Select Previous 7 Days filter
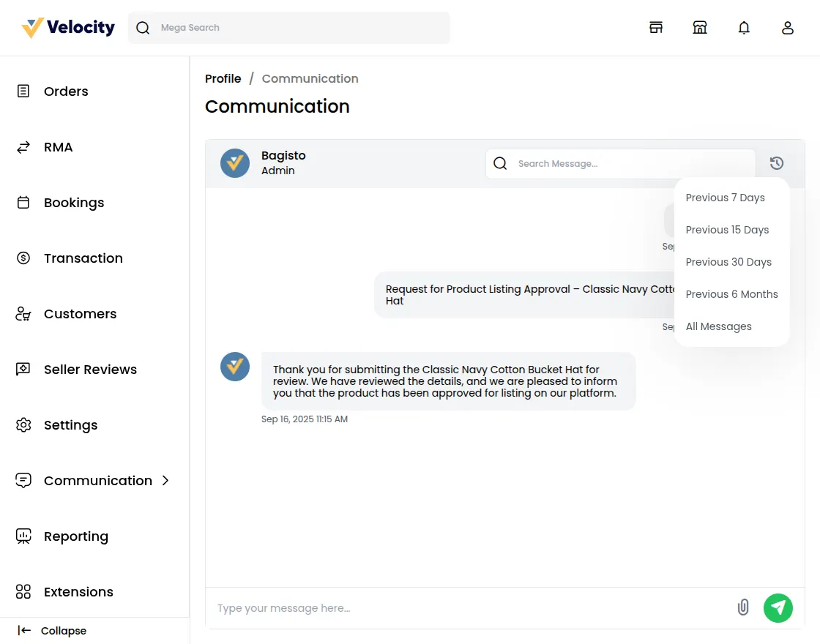820x644 pixels. [x=725, y=198]
